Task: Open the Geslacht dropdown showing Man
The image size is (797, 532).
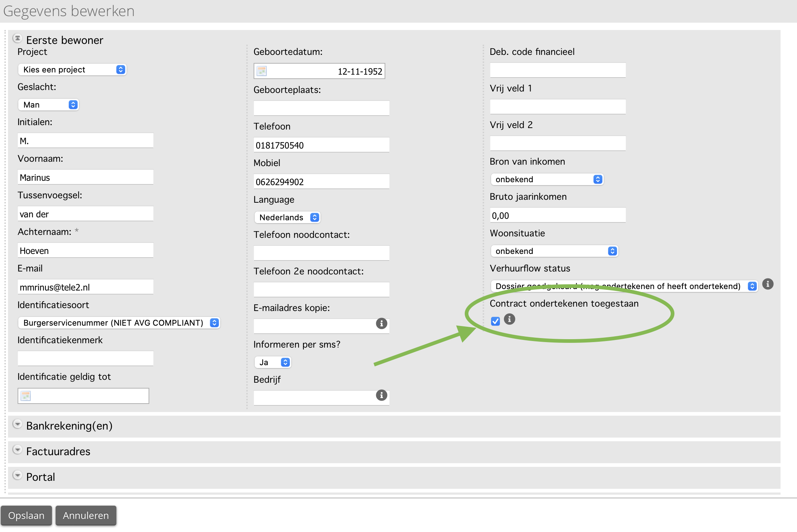Action: point(48,105)
